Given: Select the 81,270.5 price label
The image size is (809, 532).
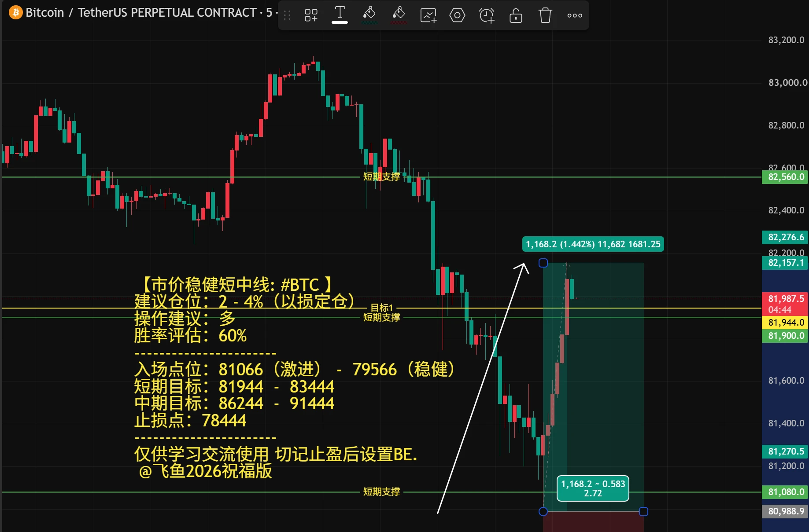Looking at the screenshot, I should (786, 451).
